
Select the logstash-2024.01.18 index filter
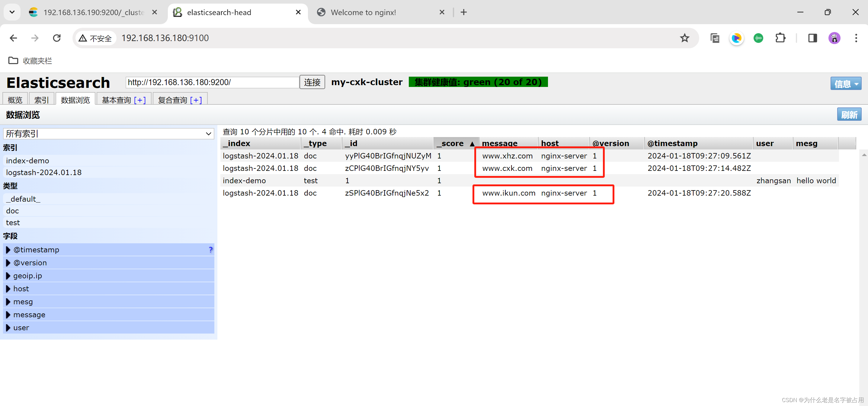coord(44,172)
